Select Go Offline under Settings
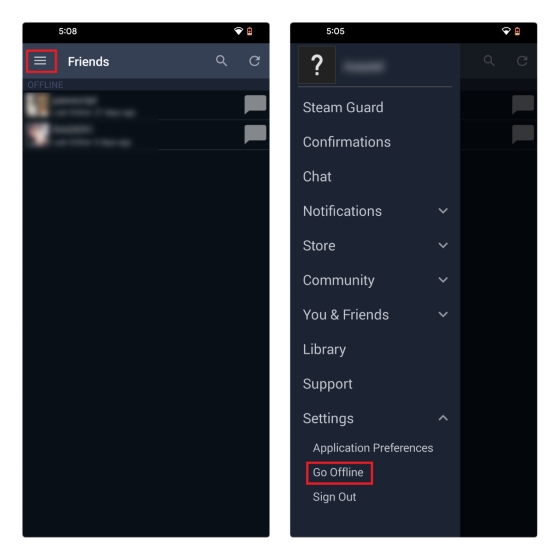 tap(338, 472)
